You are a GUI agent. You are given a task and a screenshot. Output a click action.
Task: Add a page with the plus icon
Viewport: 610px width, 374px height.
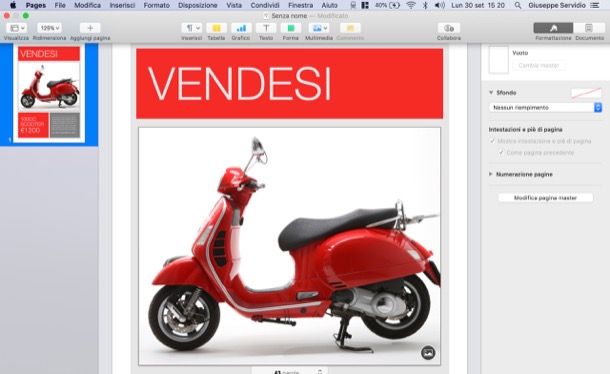90,28
